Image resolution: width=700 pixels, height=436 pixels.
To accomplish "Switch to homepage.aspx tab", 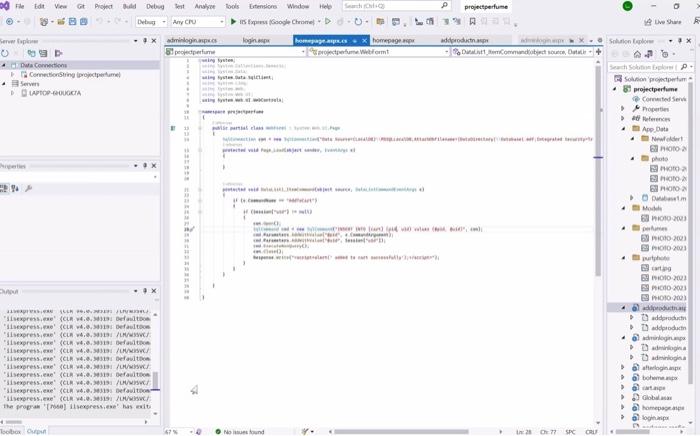I will [393, 40].
